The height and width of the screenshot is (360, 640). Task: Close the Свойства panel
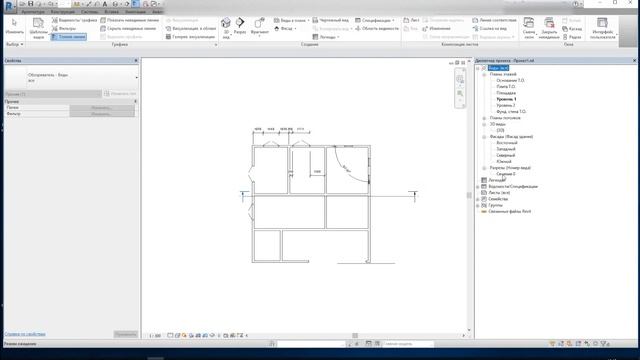click(x=136, y=60)
